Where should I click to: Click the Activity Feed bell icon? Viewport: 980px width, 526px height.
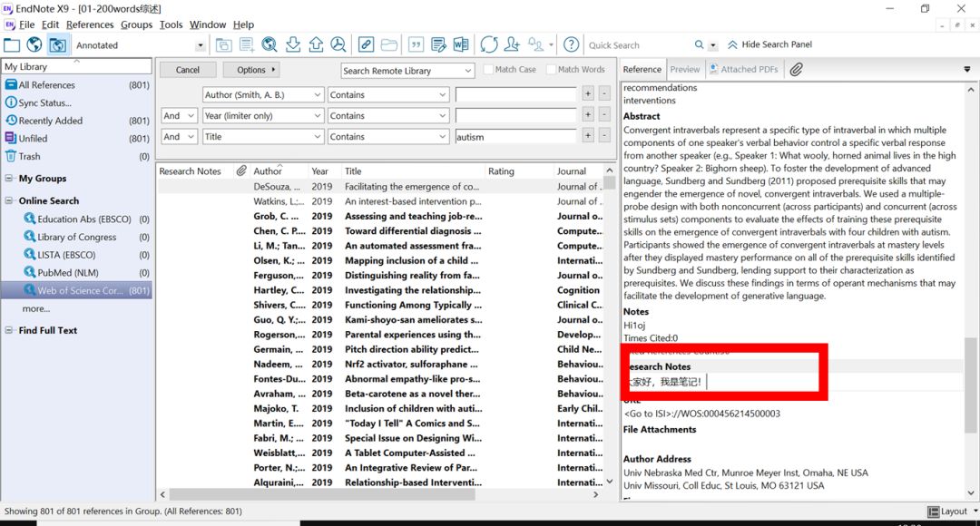[535, 45]
